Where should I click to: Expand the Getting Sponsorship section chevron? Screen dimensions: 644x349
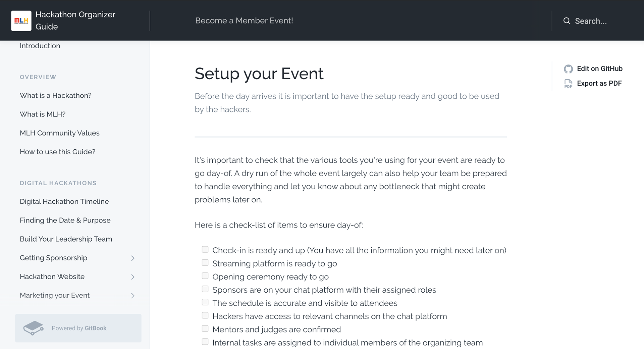(132, 258)
